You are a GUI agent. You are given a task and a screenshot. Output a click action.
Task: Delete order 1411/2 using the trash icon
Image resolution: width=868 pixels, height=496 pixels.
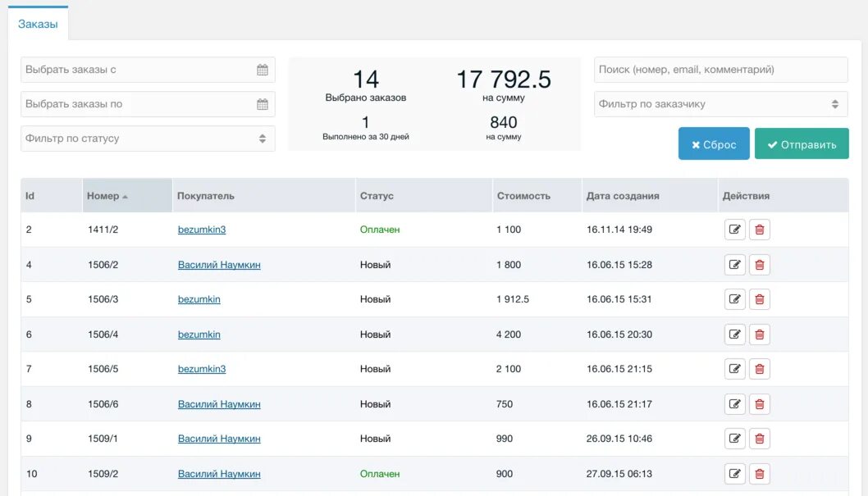pos(759,230)
